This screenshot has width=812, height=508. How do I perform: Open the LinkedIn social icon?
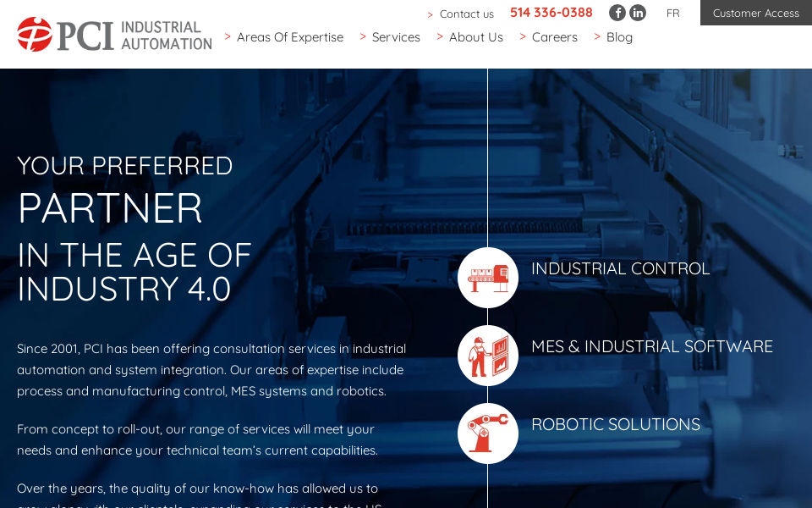(x=638, y=13)
